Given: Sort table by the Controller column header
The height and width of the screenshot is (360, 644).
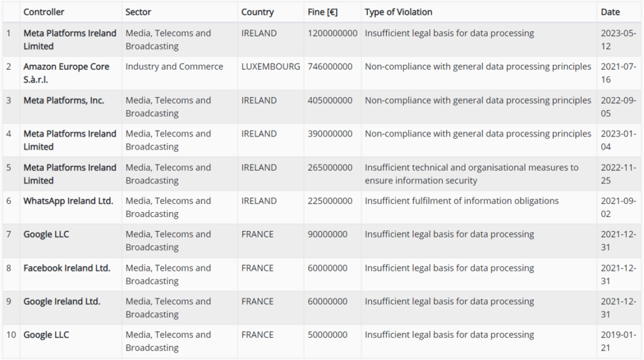Looking at the screenshot, I should coord(44,12).
